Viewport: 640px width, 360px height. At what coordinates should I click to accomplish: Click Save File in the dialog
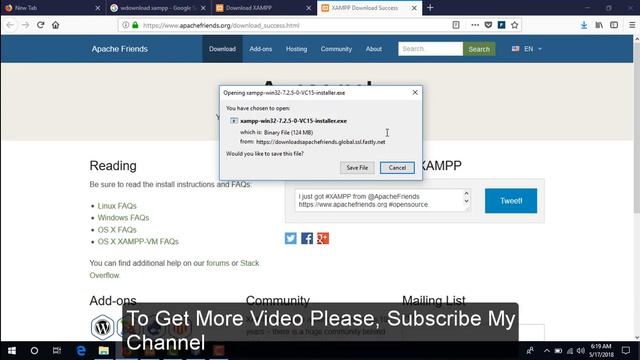click(357, 167)
